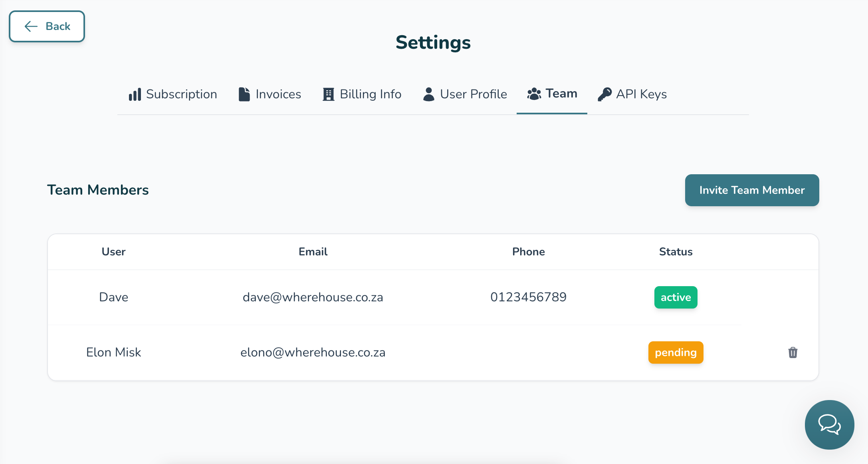This screenshot has height=464, width=868.
Task: Switch to the Subscription tab
Action: pyautogui.click(x=181, y=94)
